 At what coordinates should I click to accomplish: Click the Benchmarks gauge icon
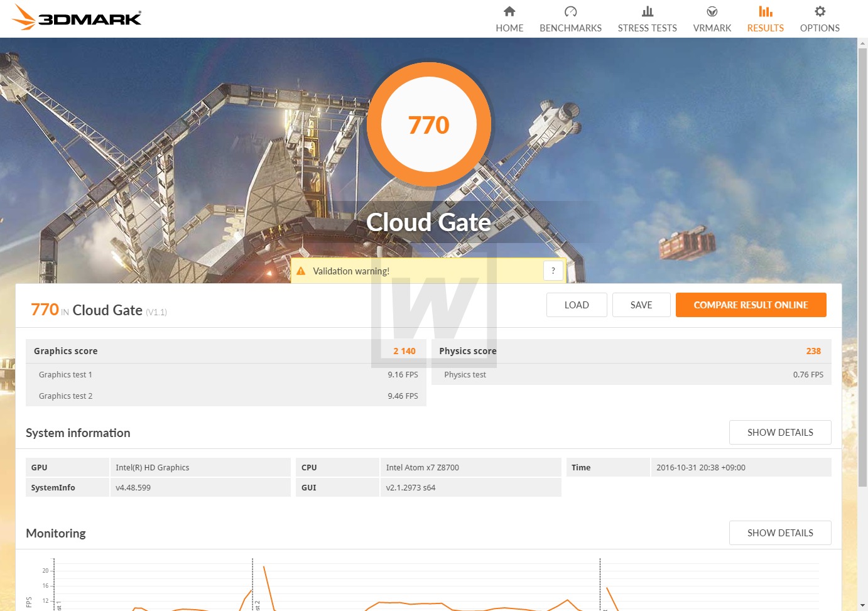tap(570, 11)
